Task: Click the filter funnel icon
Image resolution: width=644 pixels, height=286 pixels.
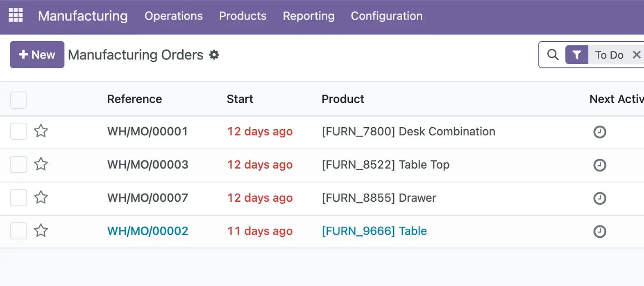Action: pos(576,55)
